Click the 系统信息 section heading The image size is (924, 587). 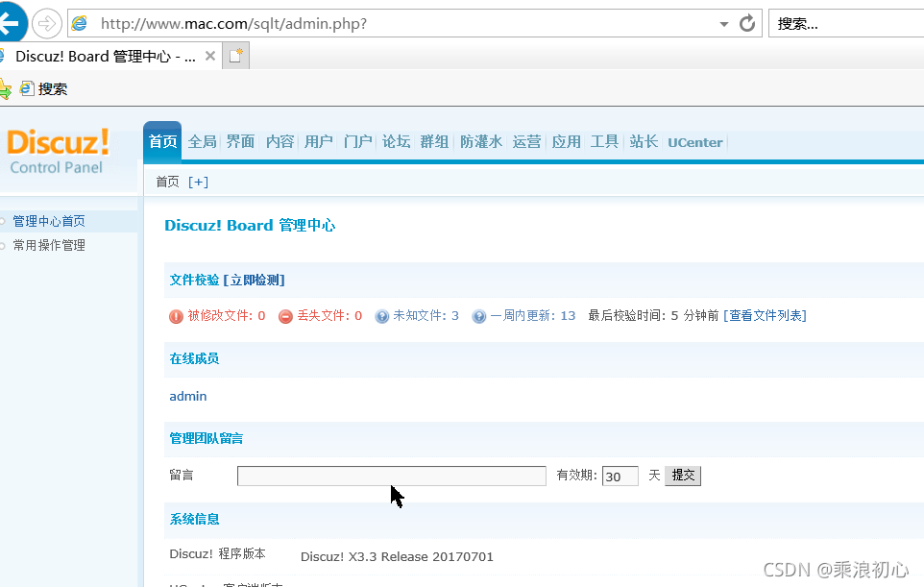tap(194, 519)
